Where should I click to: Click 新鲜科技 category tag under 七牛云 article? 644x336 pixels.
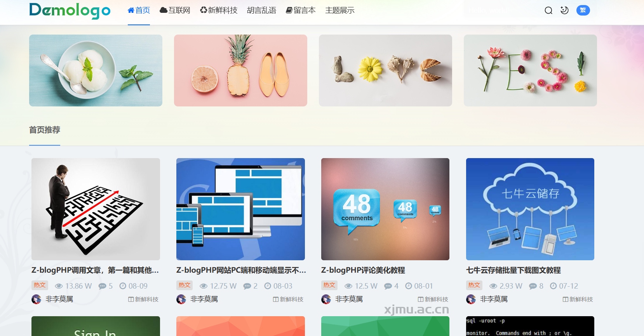578,299
